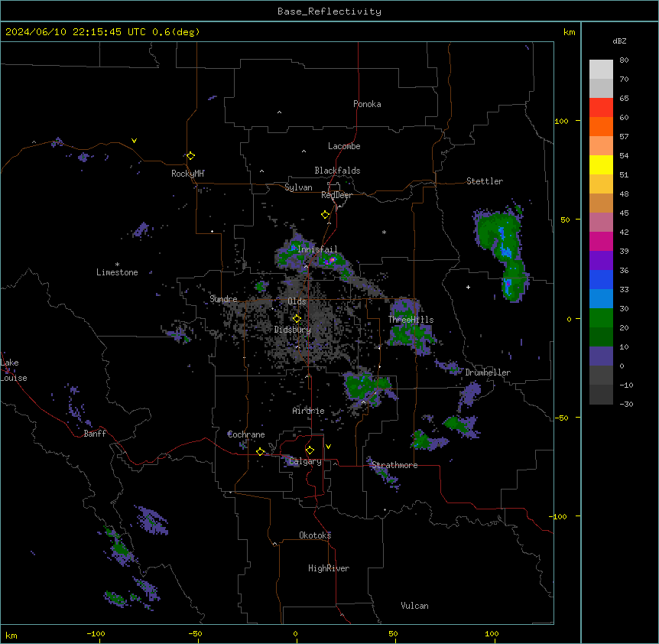This screenshot has height=644, width=659.
Task: Click the Blackfalds city label
Action: (337, 171)
